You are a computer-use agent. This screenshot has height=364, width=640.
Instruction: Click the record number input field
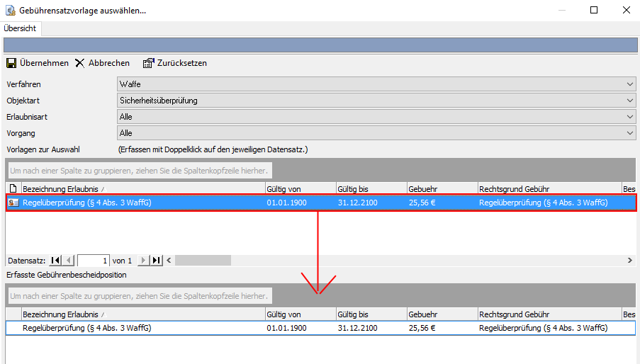click(93, 261)
